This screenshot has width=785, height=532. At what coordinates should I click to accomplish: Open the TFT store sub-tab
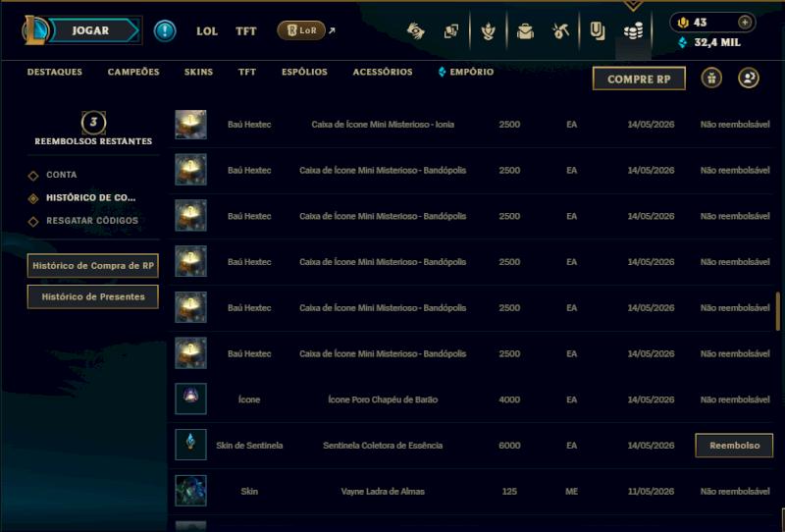coord(247,72)
